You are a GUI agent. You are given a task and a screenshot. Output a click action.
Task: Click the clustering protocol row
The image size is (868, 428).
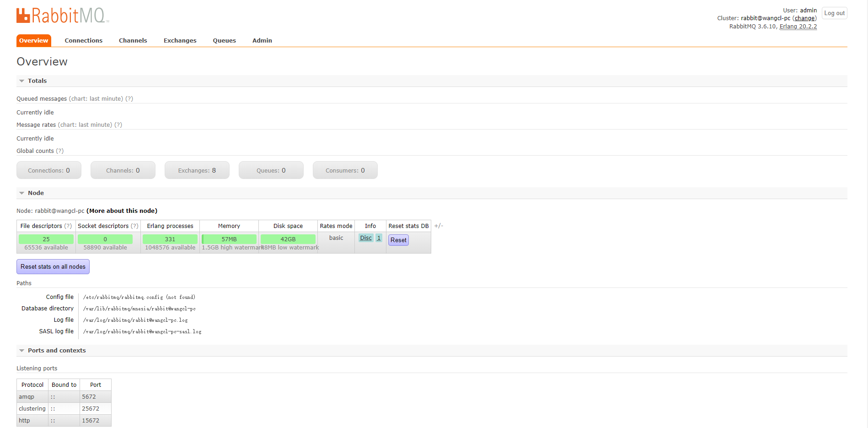64,409
